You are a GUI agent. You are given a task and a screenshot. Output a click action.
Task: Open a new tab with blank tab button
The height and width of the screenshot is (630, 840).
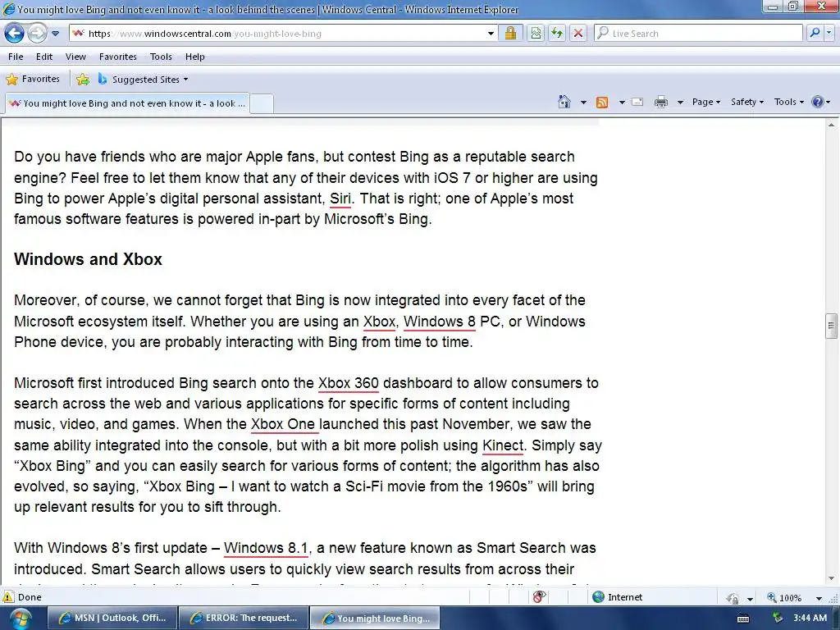[262, 103]
